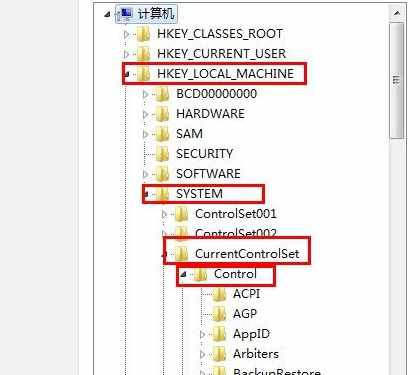This screenshot has width=420, height=375.
Task: Select HKEY_LOCAL_MACHINE text
Action: (225, 74)
